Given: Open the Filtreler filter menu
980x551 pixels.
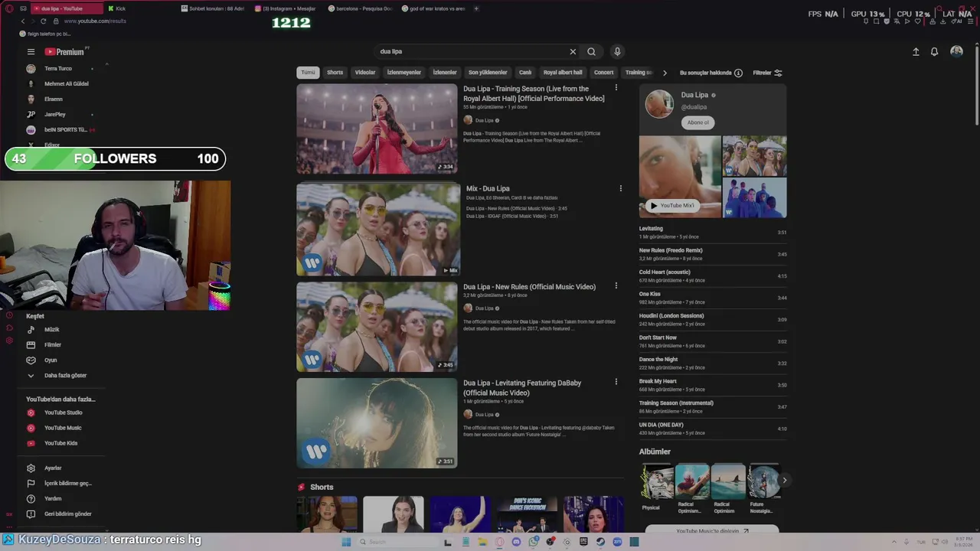Looking at the screenshot, I should click(x=767, y=73).
